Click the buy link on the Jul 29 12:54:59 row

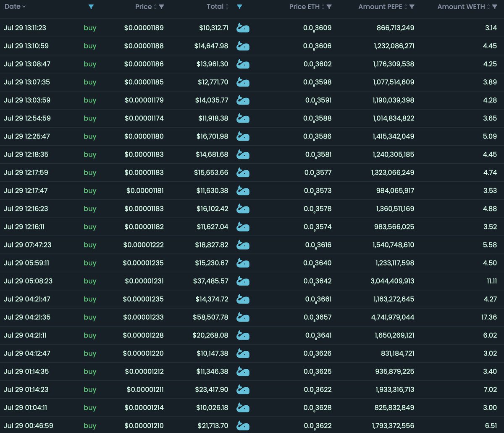coord(89,118)
